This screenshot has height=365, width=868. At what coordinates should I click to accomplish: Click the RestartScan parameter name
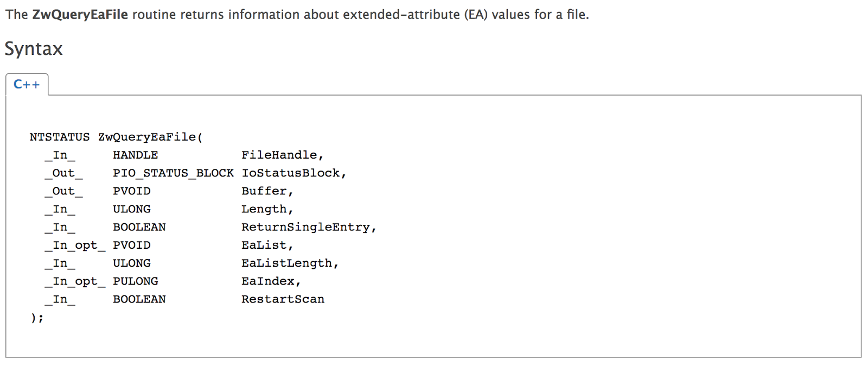click(283, 299)
